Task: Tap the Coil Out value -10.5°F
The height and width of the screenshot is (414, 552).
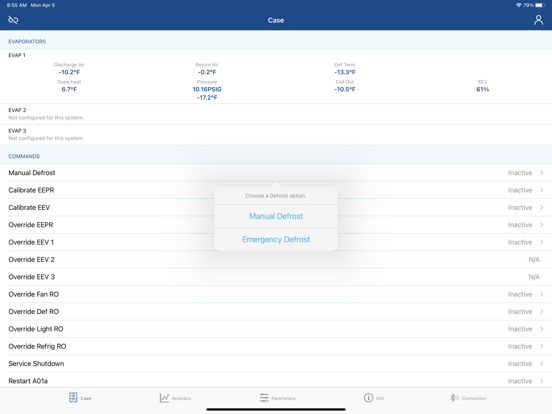Action: (x=345, y=89)
